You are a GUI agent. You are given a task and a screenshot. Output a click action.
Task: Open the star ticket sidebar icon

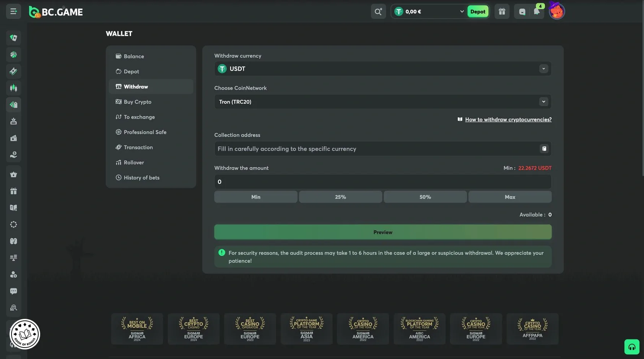13,138
